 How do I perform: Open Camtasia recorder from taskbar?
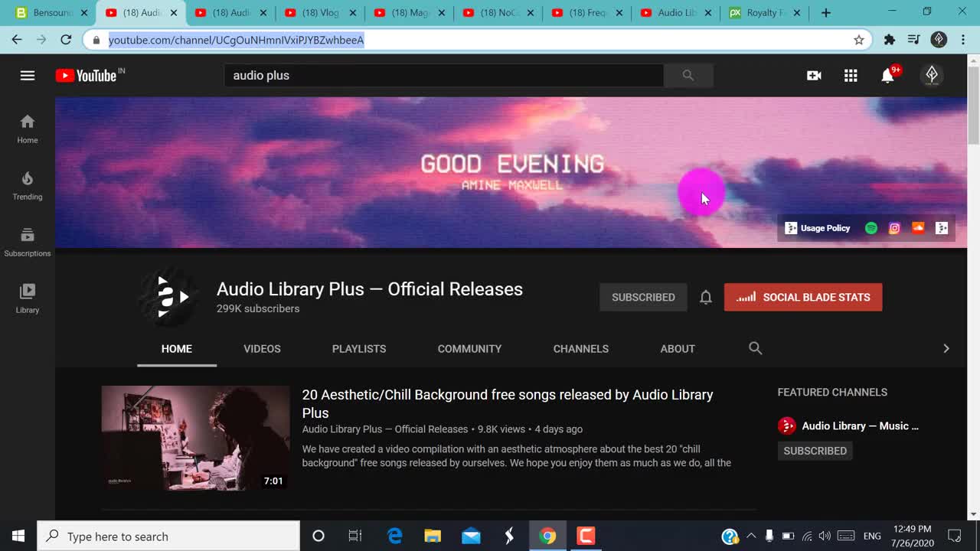[586, 536]
